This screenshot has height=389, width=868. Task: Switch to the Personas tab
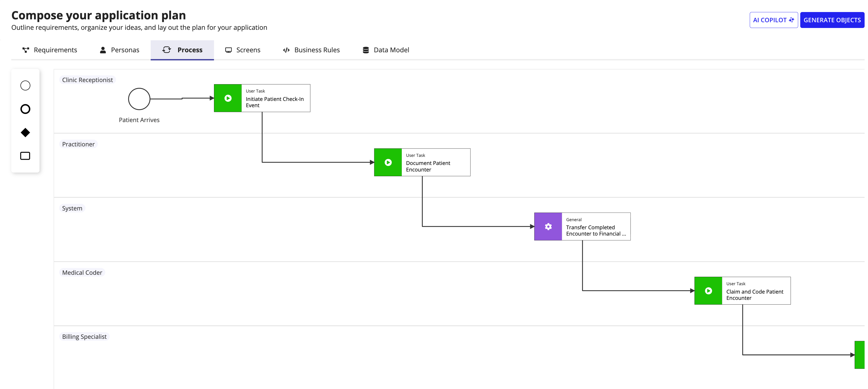[x=119, y=50]
